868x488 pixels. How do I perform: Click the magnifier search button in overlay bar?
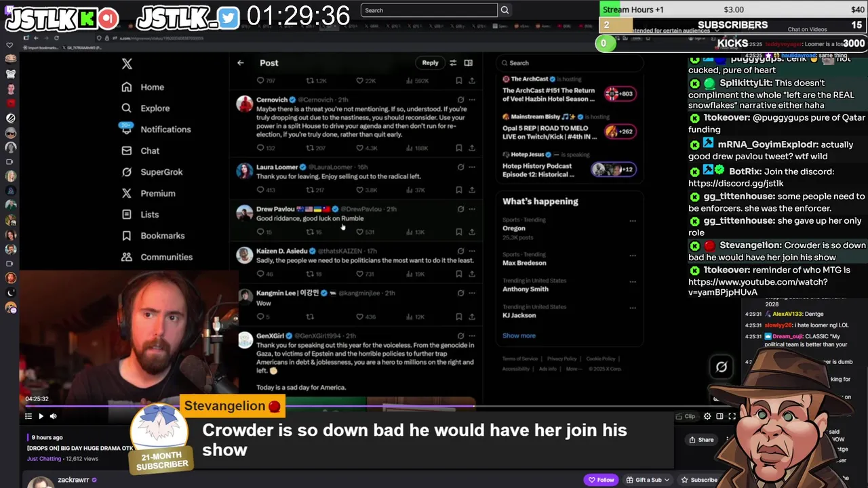point(505,10)
